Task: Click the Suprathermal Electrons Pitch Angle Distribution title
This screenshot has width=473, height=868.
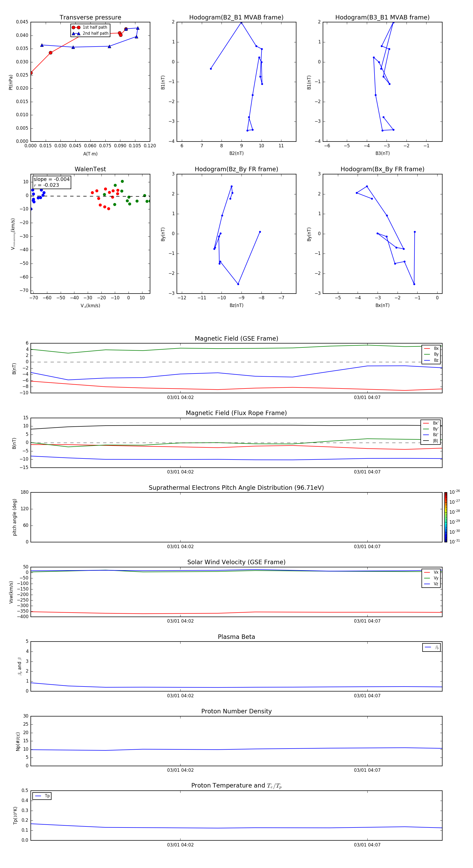Action: tap(236, 488)
